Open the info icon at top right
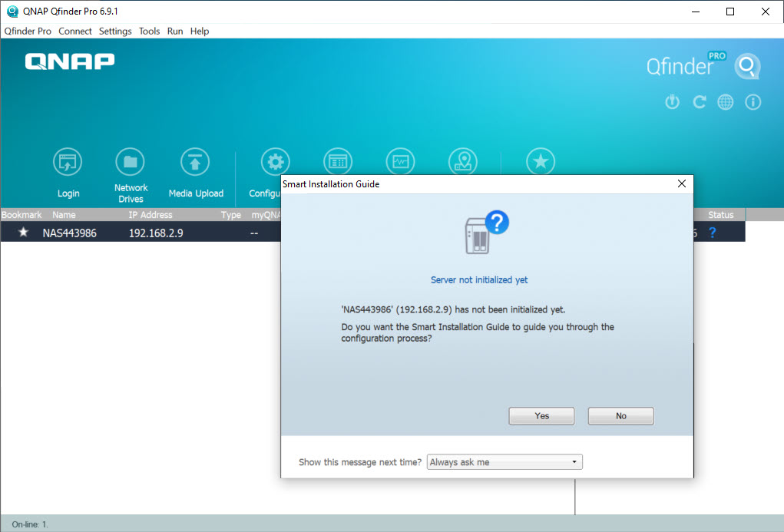The height and width of the screenshot is (532, 784). coord(753,102)
